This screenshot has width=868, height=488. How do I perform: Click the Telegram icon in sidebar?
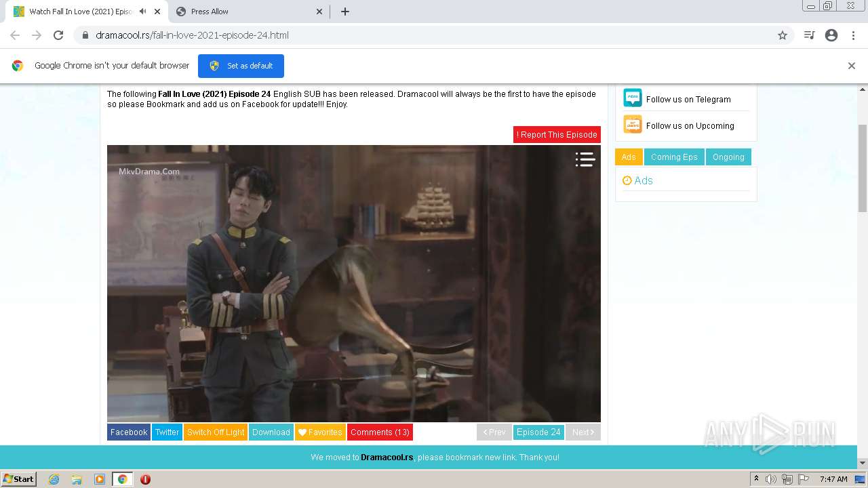(633, 98)
